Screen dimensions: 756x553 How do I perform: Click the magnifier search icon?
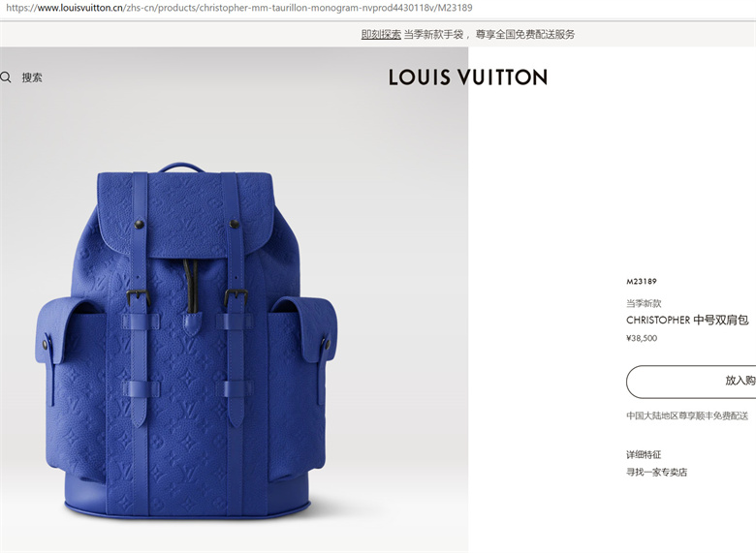tap(6, 77)
